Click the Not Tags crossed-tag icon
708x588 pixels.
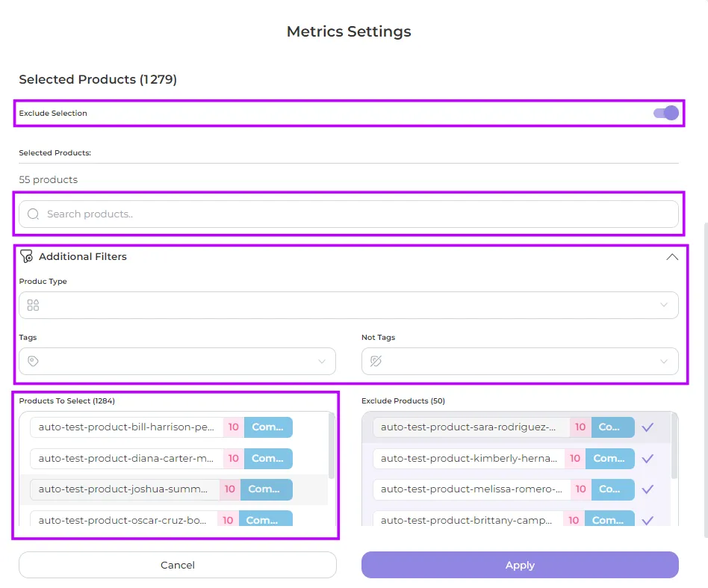click(x=376, y=361)
